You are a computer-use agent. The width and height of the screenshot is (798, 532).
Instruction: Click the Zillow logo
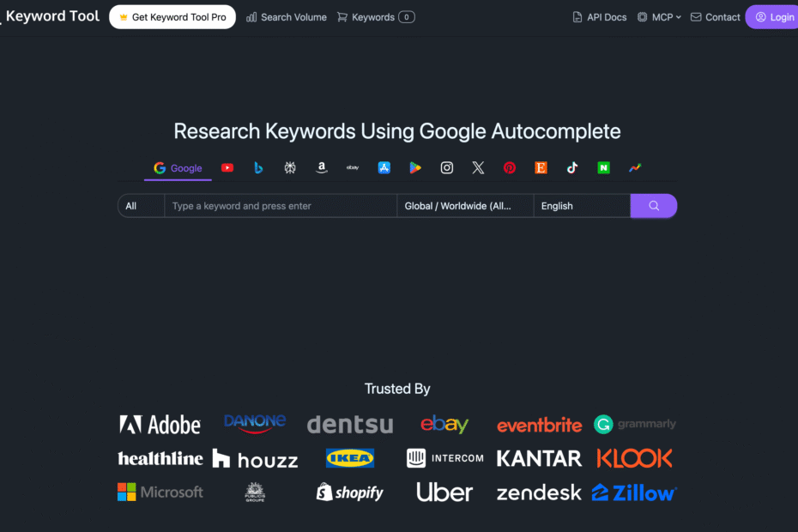coord(634,493)
